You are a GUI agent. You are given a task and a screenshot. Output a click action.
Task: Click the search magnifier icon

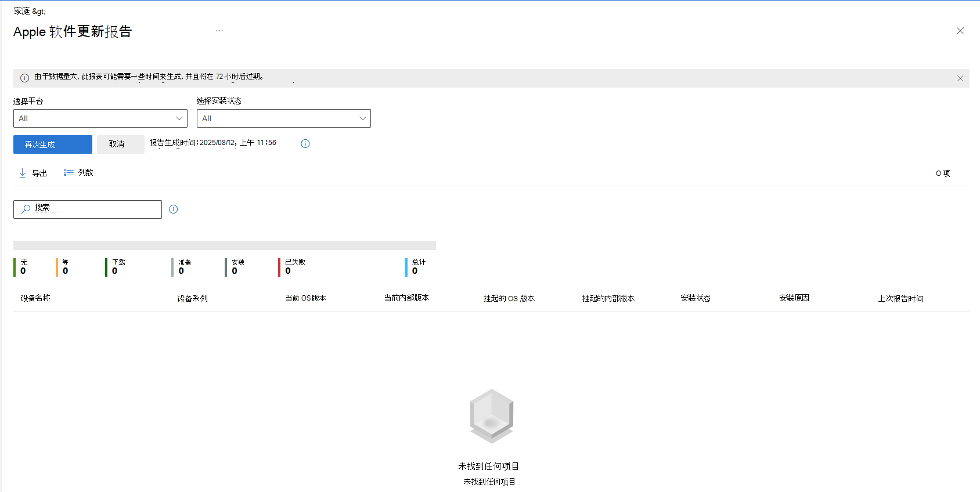point(26,209)
